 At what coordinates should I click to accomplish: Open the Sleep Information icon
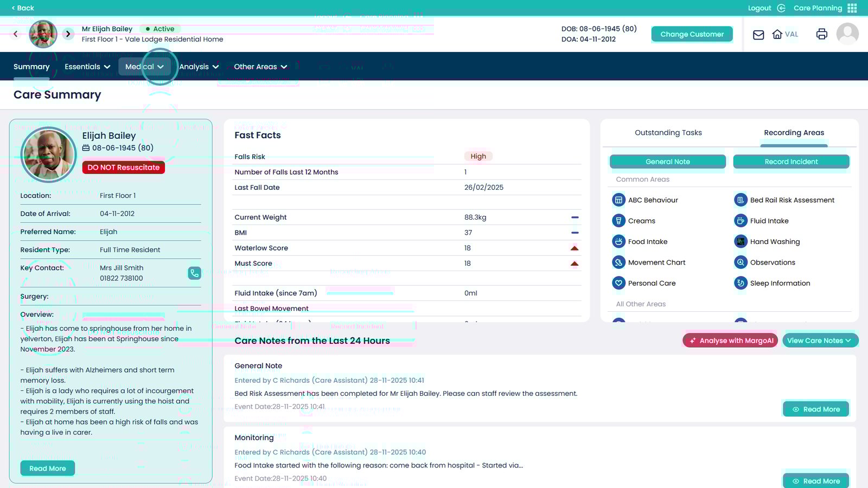pos(741,283)
